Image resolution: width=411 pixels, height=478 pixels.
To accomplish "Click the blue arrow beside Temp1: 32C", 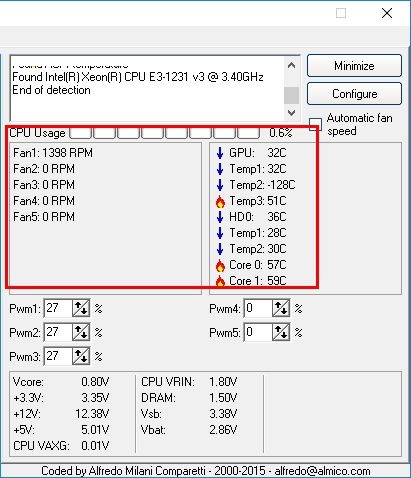I will (220, 169).
